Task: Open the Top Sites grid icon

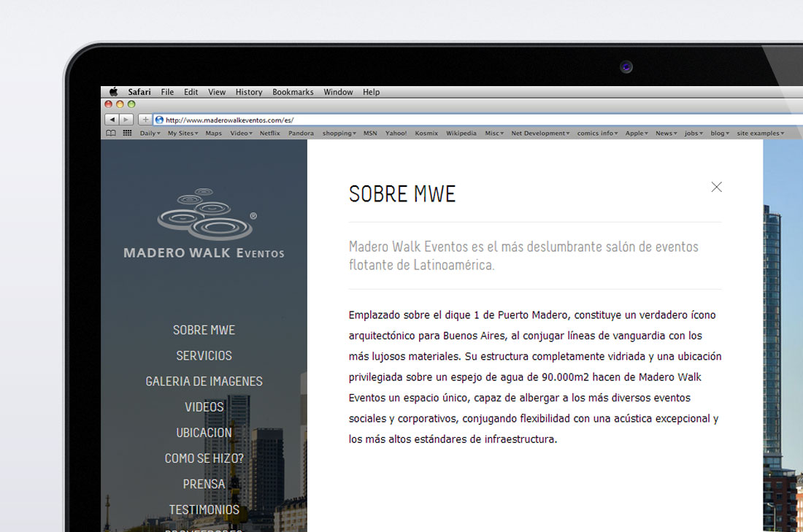Action: (127, 134)
